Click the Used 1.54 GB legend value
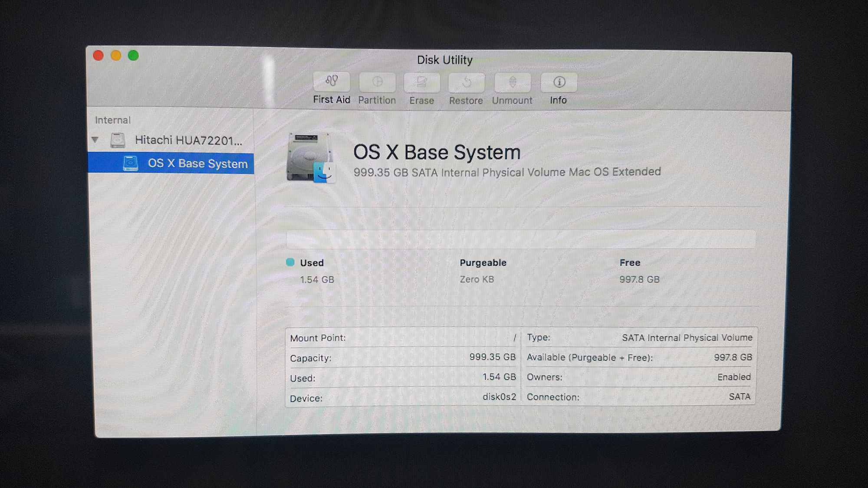 click(317, 280)
